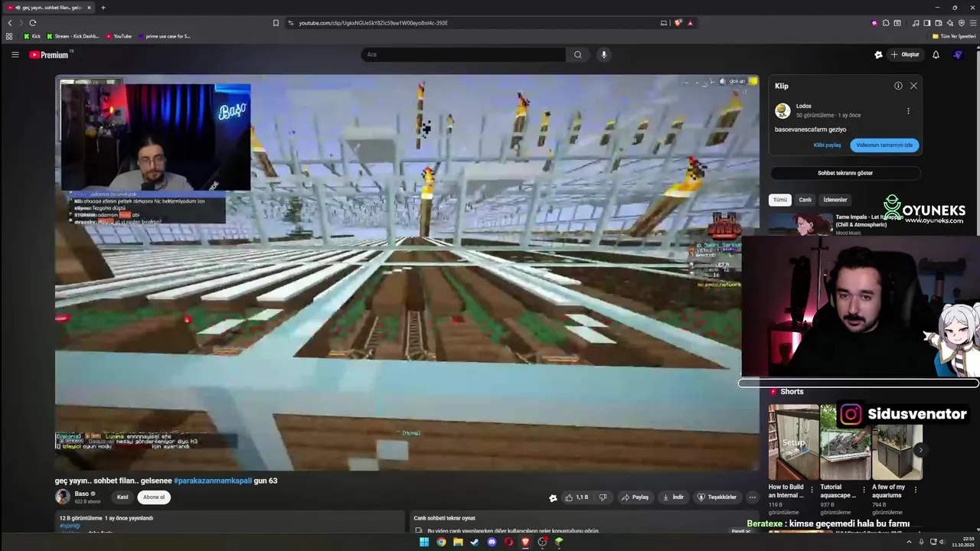Focus the Ara search field
This screenshot has height=551, width=980.
[x=463, y=54]
